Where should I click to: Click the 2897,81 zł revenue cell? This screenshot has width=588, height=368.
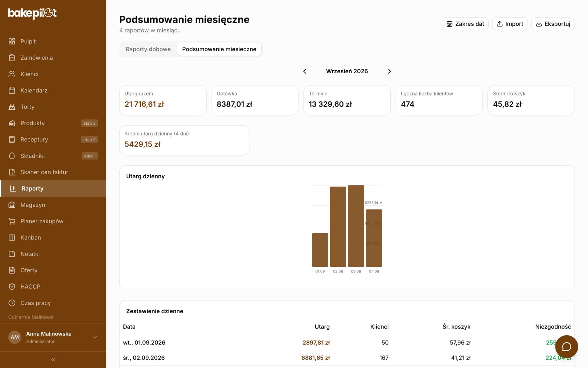(x=316, y=343)
